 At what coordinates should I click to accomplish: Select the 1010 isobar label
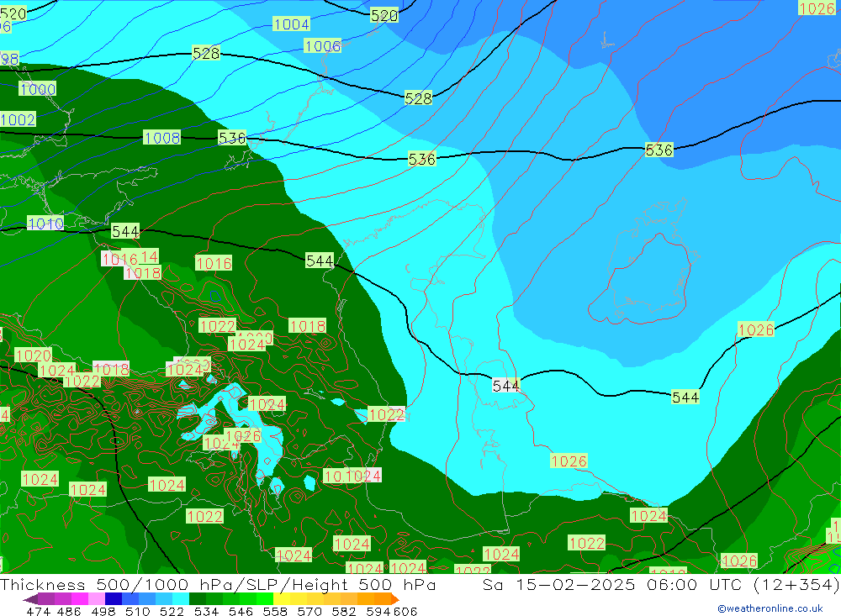(x=45, y=224)
